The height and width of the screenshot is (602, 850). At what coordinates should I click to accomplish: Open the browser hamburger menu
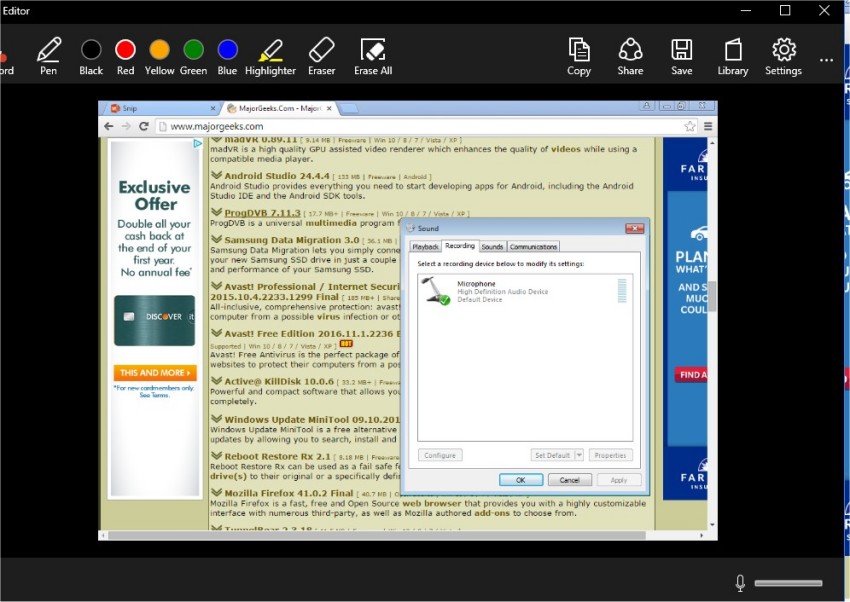(708, 126)
